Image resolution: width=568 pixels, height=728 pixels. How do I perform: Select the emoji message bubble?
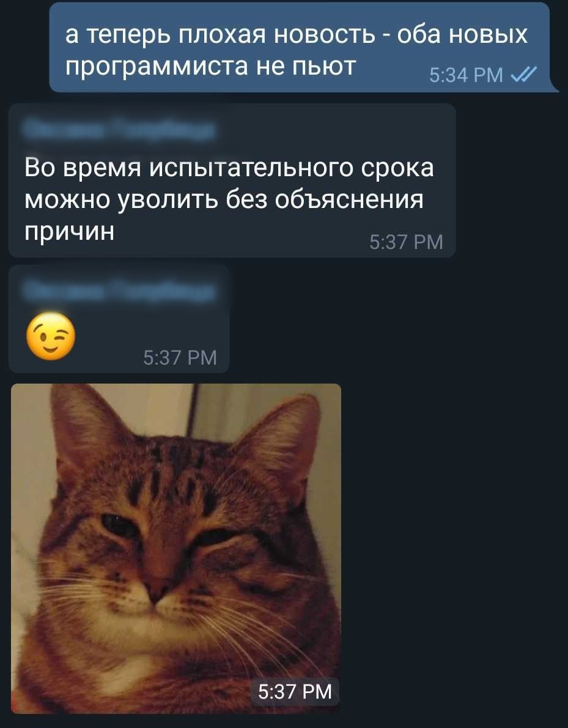[119, 319]
